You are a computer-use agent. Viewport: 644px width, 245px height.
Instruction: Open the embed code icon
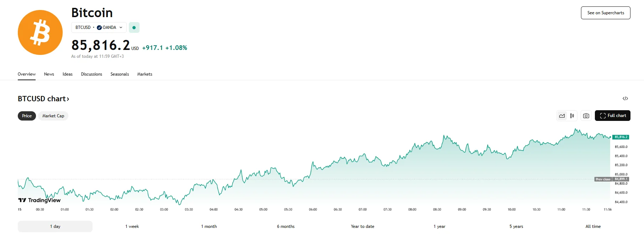pyautogui.click(x=625, y=99)
